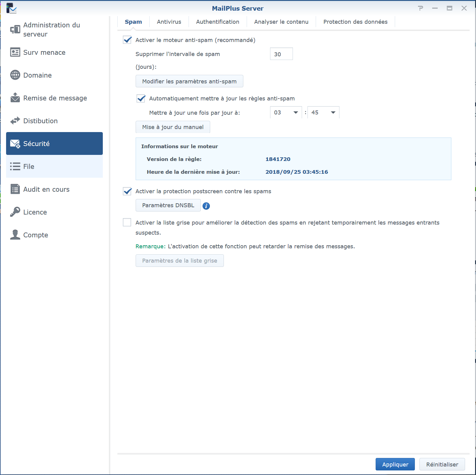Screen dimensions: 476x475
Task: Enable the liste grise checkbox
Action: click(127, 222)
